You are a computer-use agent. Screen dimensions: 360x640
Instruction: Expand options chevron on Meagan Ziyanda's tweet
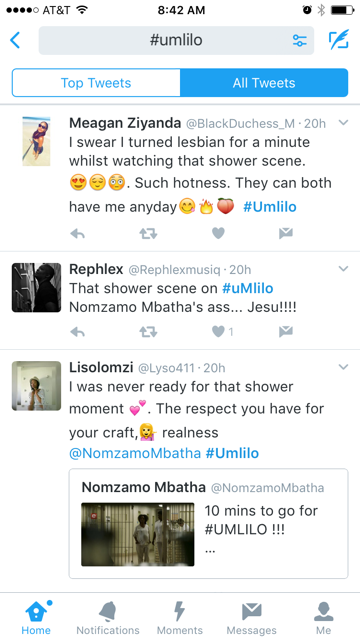pos(344,122)
